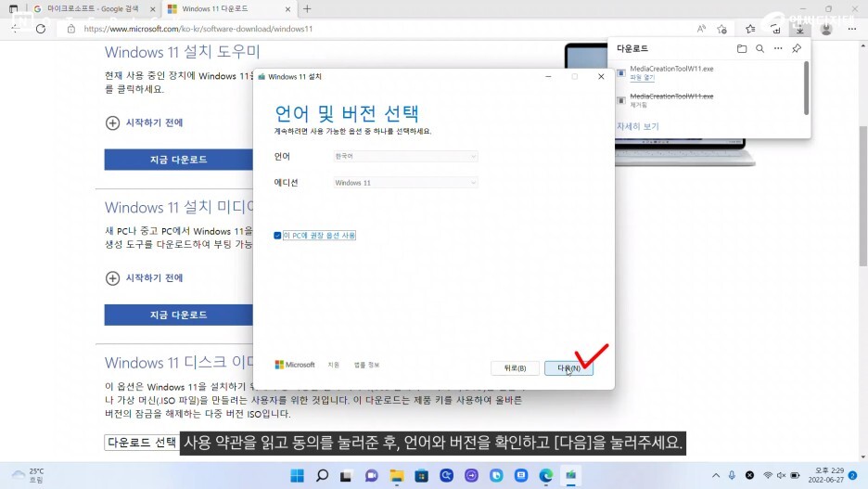
Task: Open the Chat icon on the taskbar
Action: [x=371, y=476]
